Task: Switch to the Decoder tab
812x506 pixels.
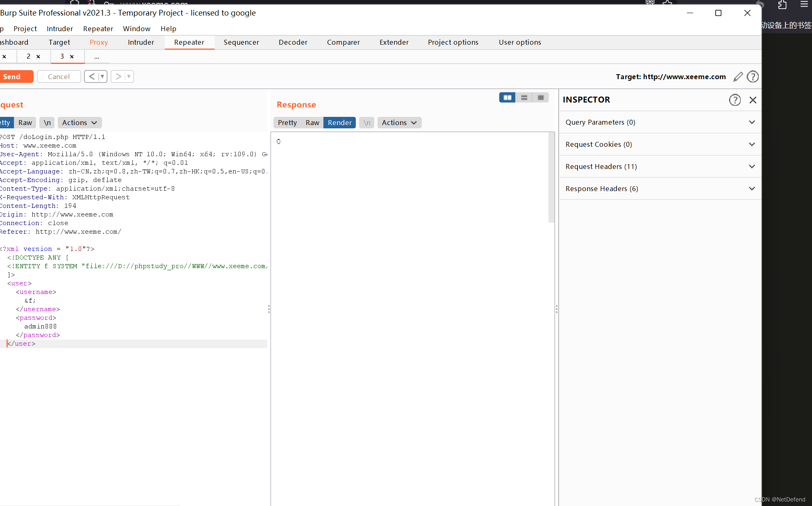Action: click(x=293, y=42)
